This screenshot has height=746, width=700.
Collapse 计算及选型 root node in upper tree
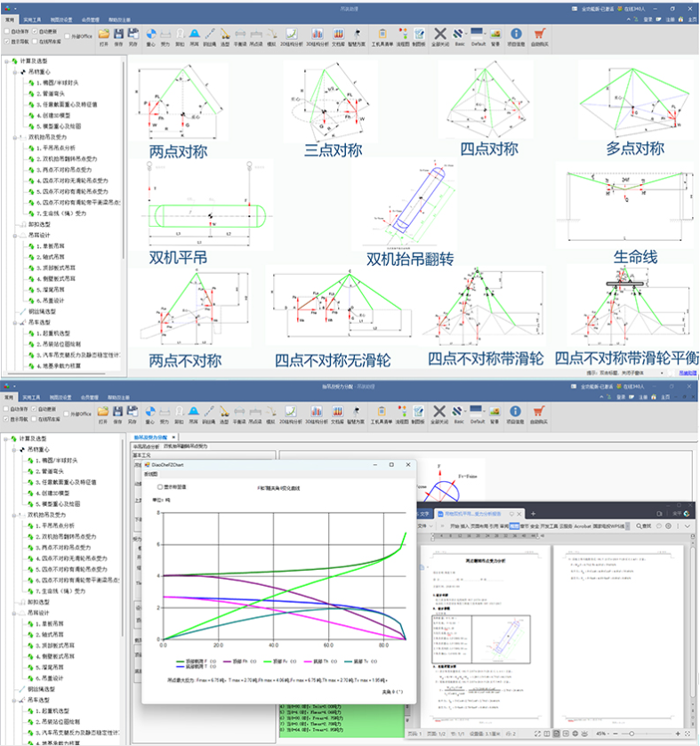(x=6, y=61)
